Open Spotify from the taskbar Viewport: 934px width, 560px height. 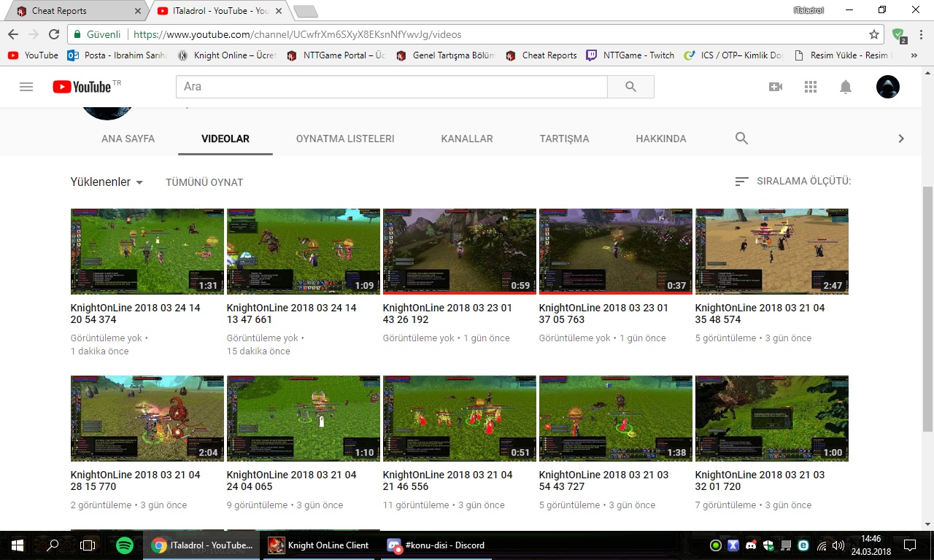pyautogui.click(x=124, y=545)
